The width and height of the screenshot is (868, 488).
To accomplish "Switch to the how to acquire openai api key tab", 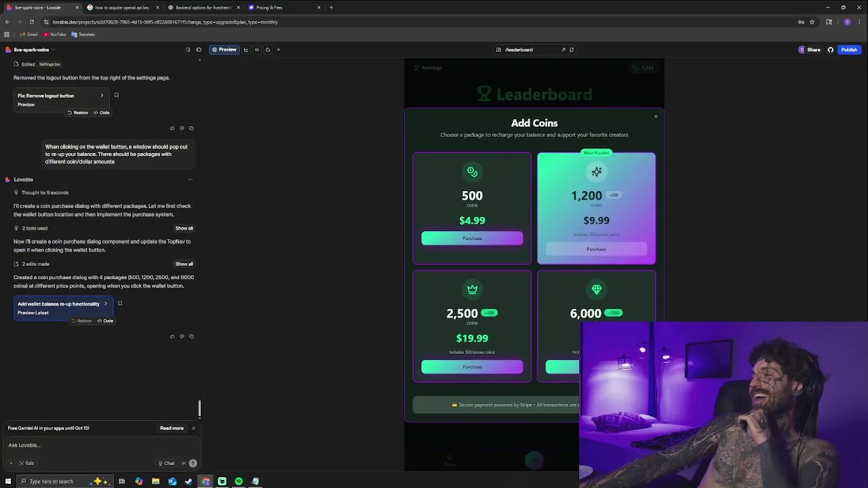I will click(x=122, y=7).
